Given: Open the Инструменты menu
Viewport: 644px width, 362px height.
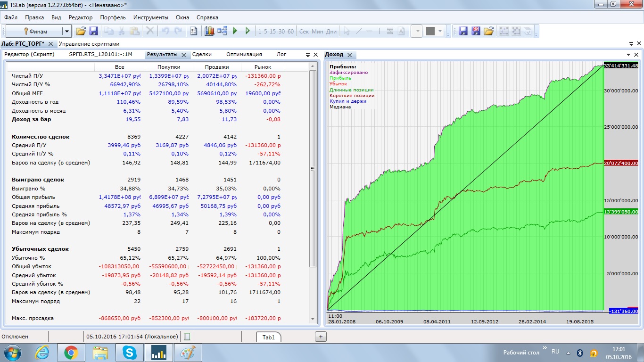Looking at the screenshot, I should pos(150,17).
